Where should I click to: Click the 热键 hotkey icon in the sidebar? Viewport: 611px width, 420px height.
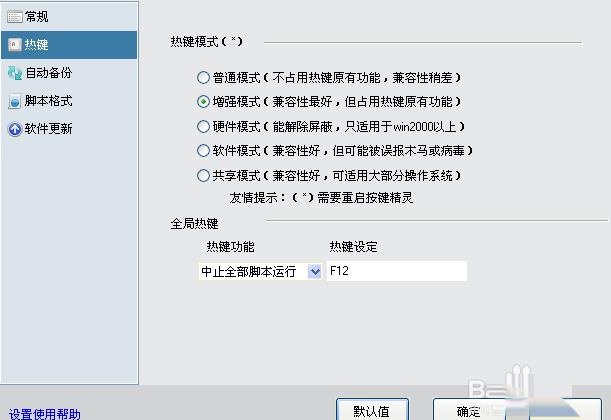click(15, 45)
